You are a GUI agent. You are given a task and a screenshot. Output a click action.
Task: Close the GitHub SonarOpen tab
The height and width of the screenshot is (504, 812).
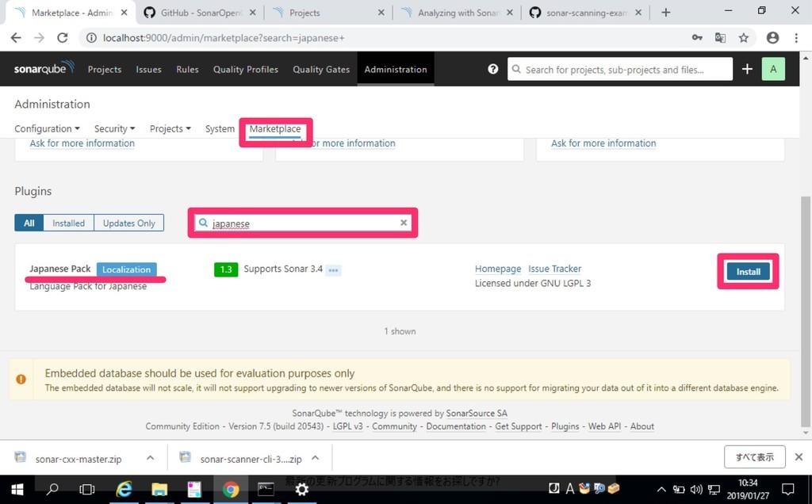pyautogui.click(x=253, y=13)
